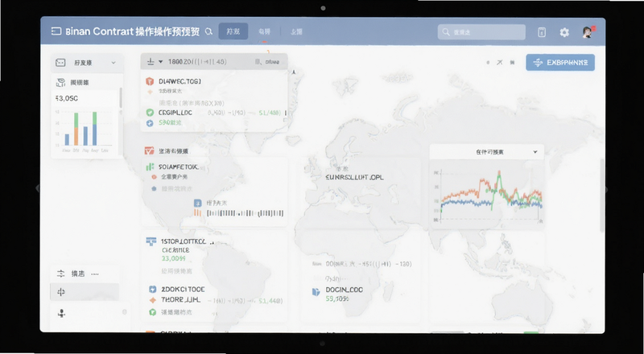Click the graduation-cap icon in left panel
Image resolution: width=644 pixels, height=354 pixels.
60,83
